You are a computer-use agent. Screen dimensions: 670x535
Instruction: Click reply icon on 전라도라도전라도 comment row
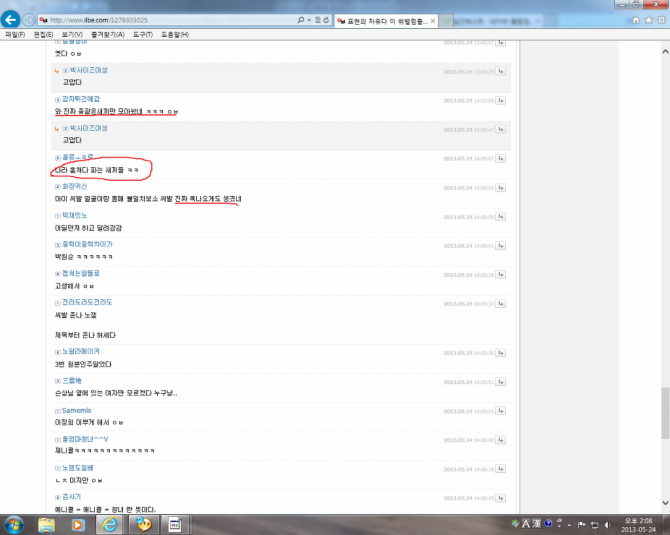pyautogui.click(x=501, y=303)
